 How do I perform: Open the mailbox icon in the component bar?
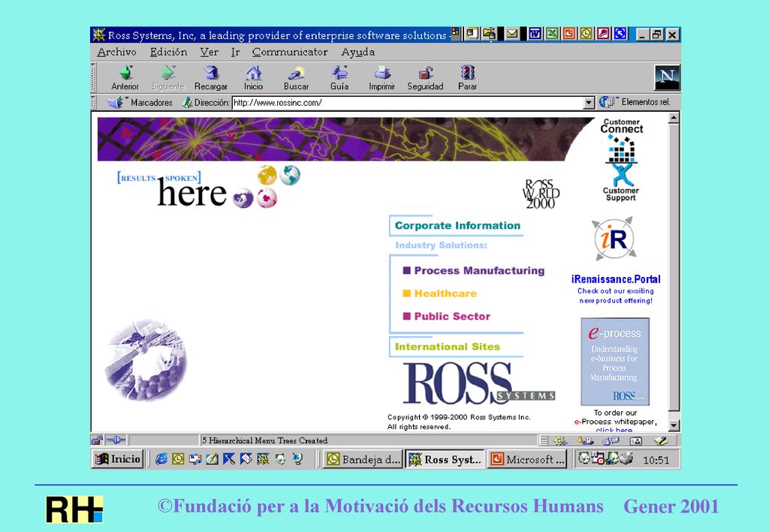point(585,441)
